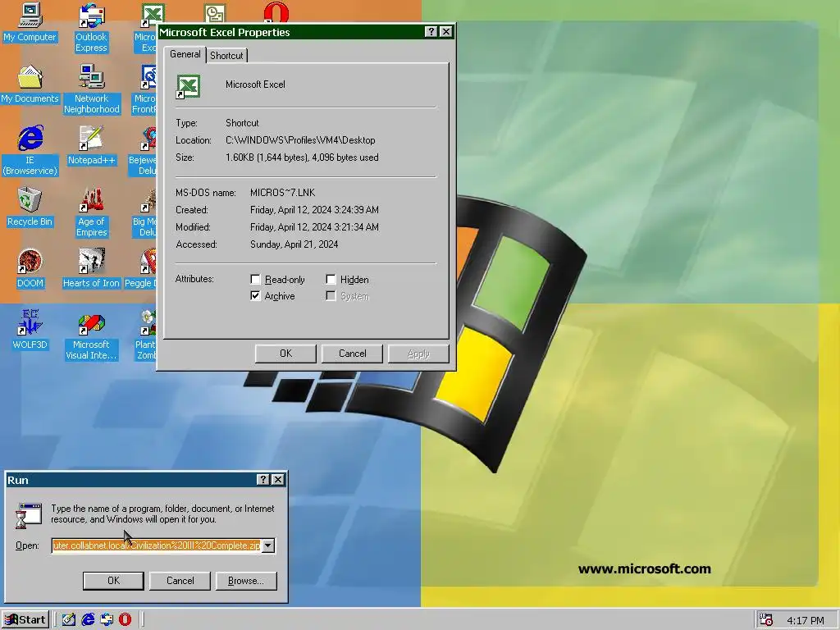Switch to the Shortcut tab
Screen dimensions: 840x630
[226, 55]
